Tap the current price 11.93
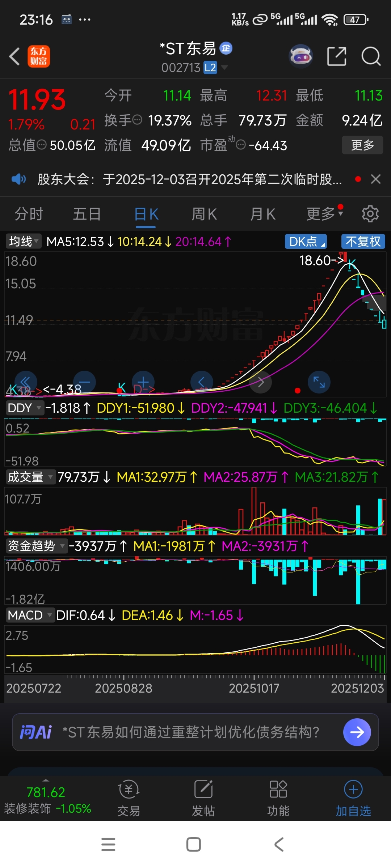This screenshot has width=391, height=868. (x=37, y=100)
